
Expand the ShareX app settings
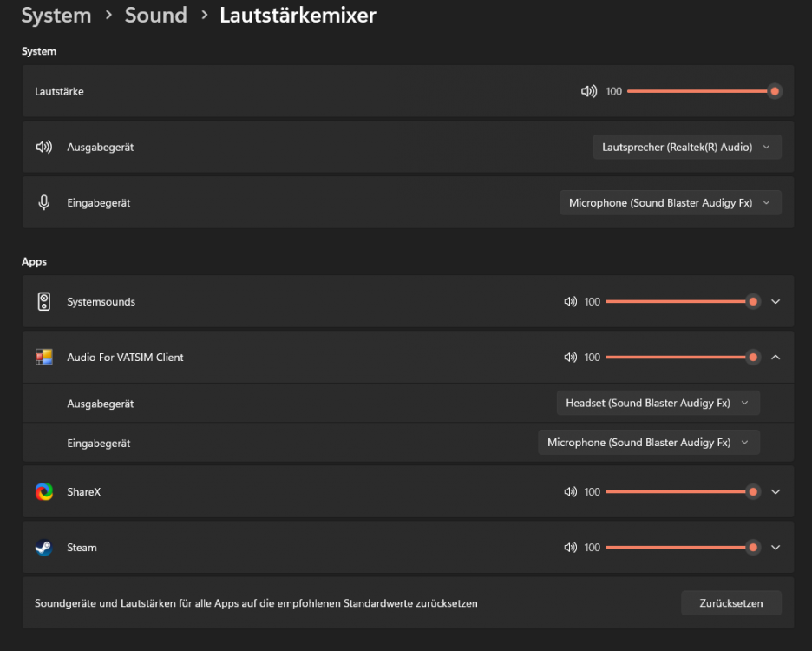(x=776, y=491)
